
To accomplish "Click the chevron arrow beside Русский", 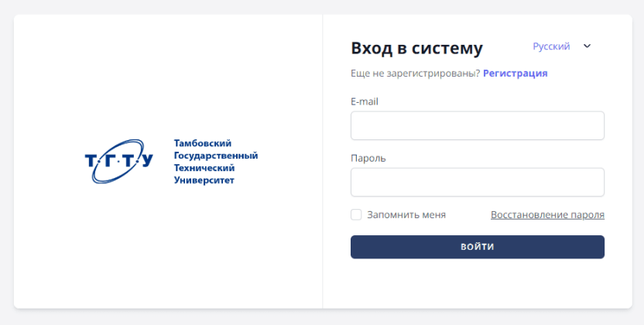I will pos(587,46).
